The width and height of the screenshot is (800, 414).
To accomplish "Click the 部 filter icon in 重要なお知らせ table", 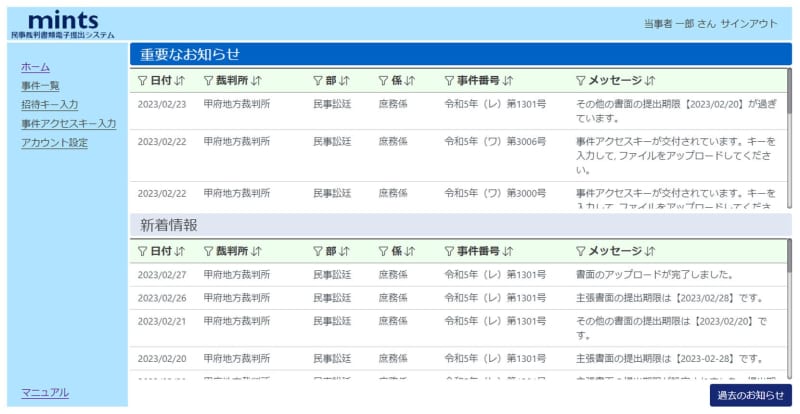I will 317,81.
